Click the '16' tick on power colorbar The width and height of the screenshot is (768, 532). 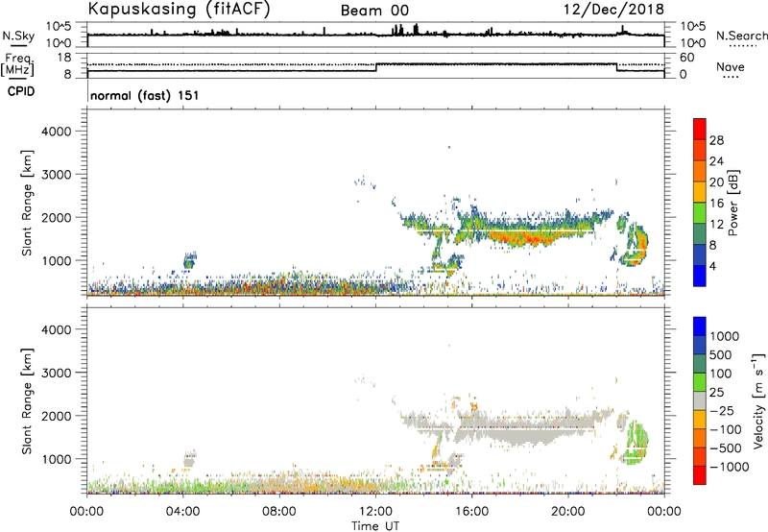pos(716,204)
